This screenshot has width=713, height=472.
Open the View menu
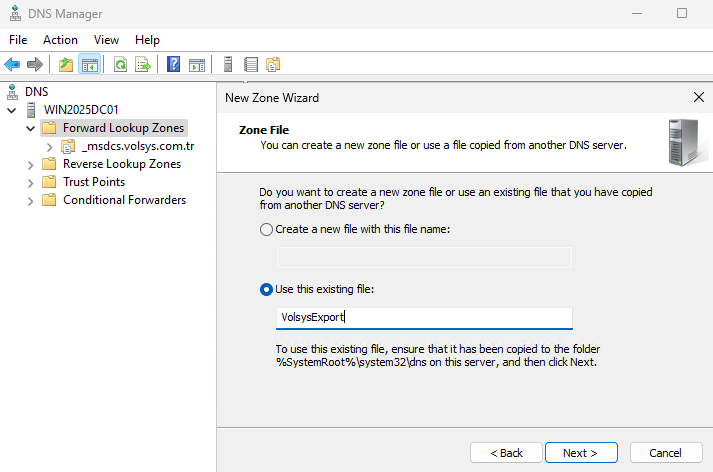[106, 40]
